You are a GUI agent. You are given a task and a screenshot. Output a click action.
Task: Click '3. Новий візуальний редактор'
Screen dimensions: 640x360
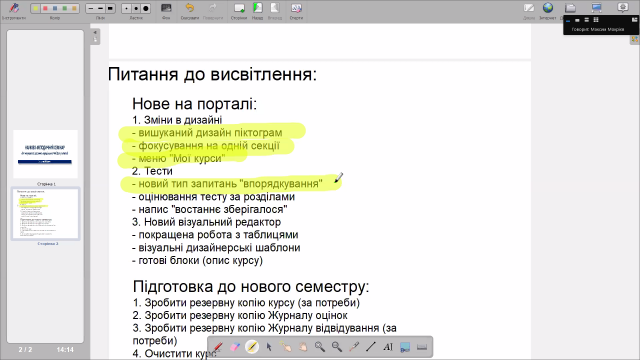tap(207, 222)
